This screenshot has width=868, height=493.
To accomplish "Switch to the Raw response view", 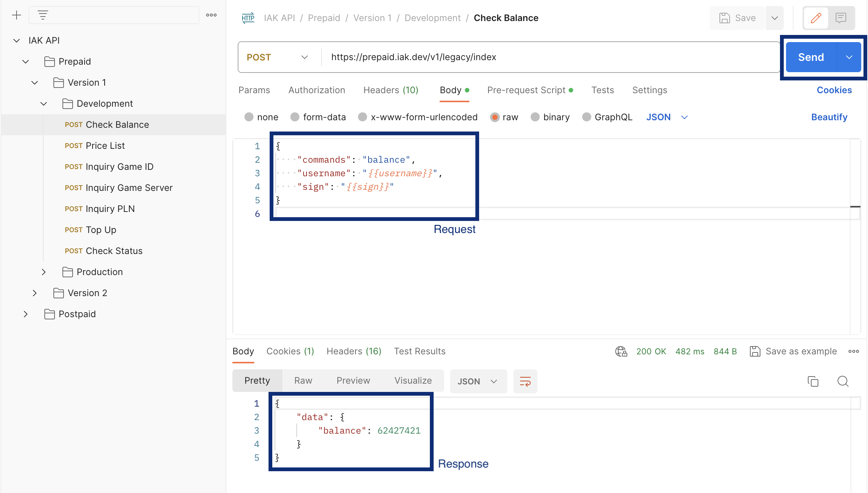I will pos(303,380).
